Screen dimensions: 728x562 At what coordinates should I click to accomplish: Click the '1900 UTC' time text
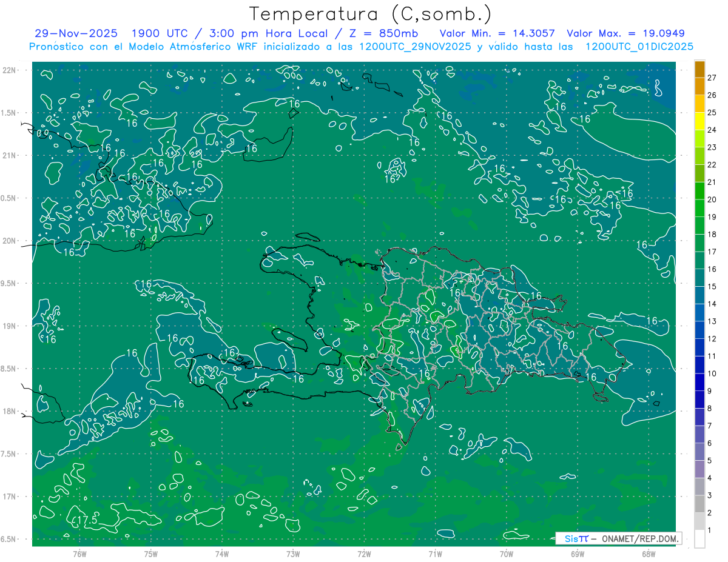pyautogui.click(x=161, y=33)
